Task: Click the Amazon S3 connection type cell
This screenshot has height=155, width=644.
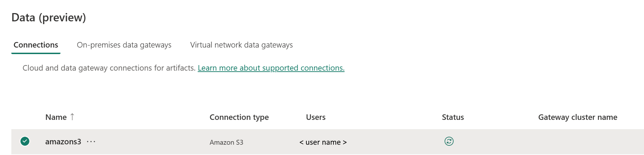Action: (x=226, y=142)
